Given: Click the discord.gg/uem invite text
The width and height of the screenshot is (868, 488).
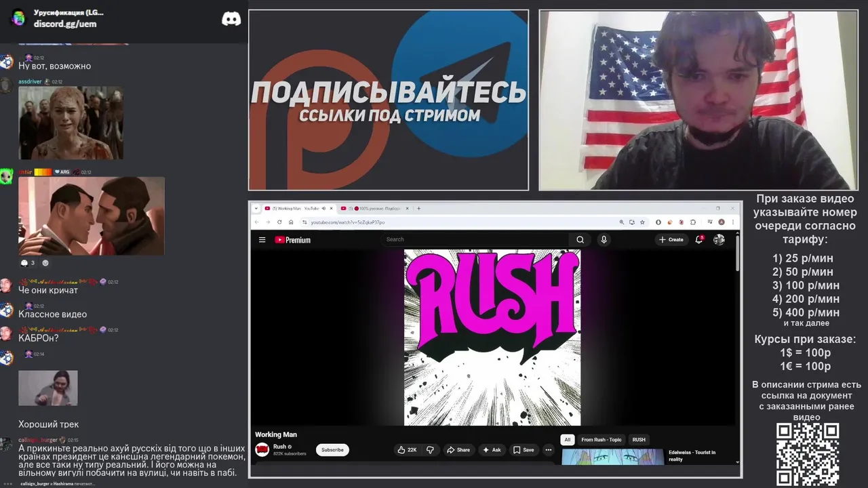Looking at the screenshot, I should coord(65,24).
